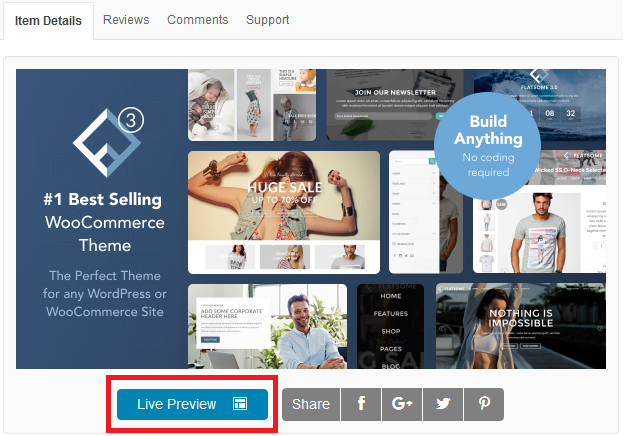627x436 pixels.
Task: Switch to the Reviews tab
Action: [x=126, y=20]
